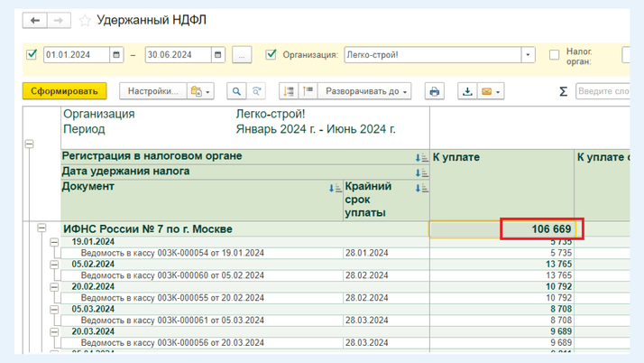Select the Период value Январь 2024 г. - Июнь 2024 г.
Screen dimensions: 644x363
point(316,129)
